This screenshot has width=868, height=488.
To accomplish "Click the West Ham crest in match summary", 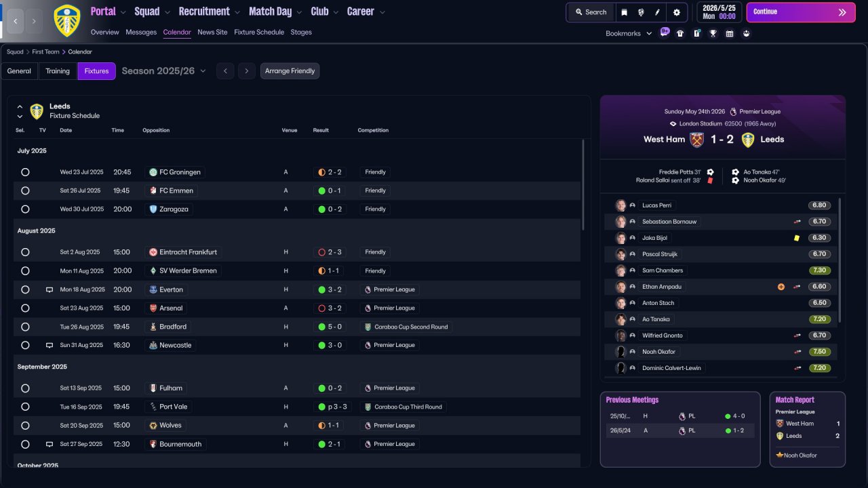I will 696,140.
